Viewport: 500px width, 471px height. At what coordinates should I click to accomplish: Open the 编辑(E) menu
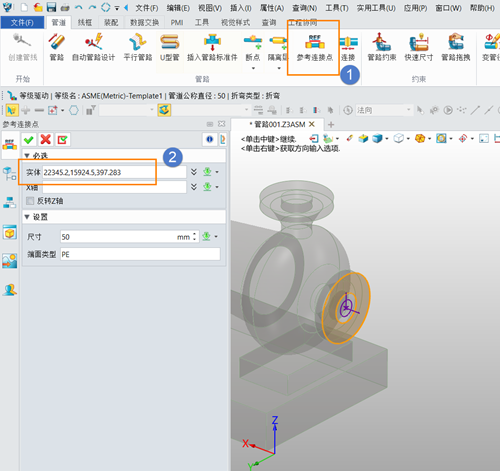178,8
